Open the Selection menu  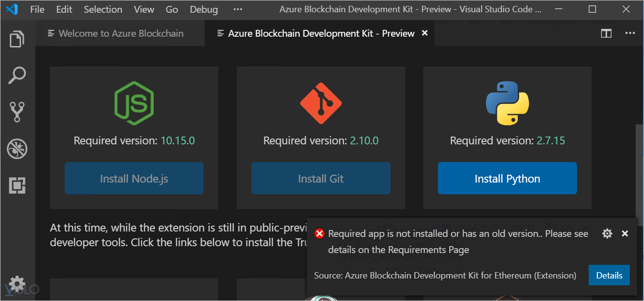click(103, 9)
